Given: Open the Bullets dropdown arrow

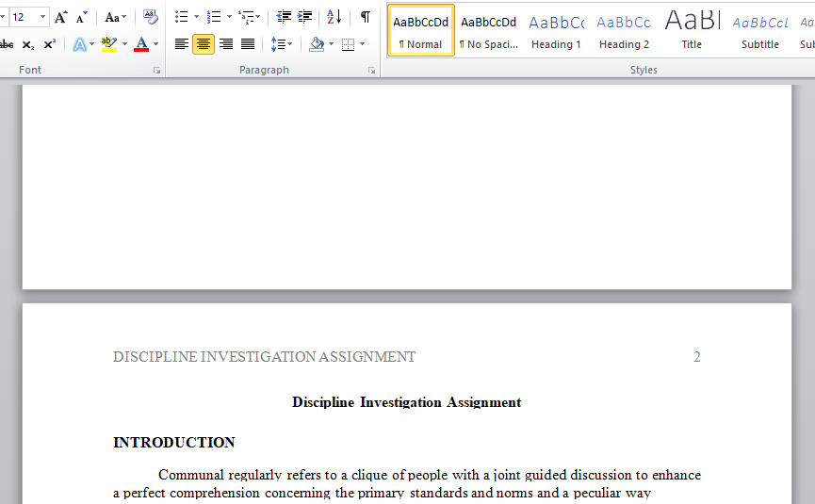Looking at the screenshot, I should (196, 17).
